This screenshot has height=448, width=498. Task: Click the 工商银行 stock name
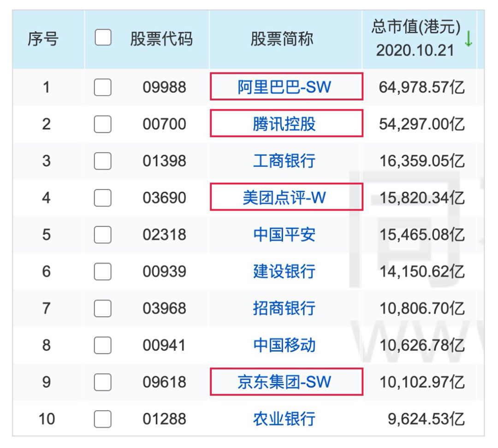[284, 161]
